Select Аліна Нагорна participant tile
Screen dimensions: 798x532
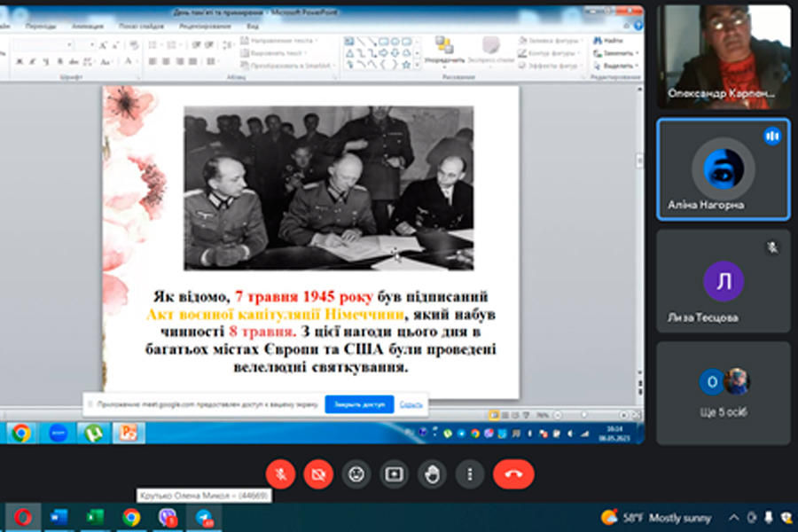[x=723, y=169]
